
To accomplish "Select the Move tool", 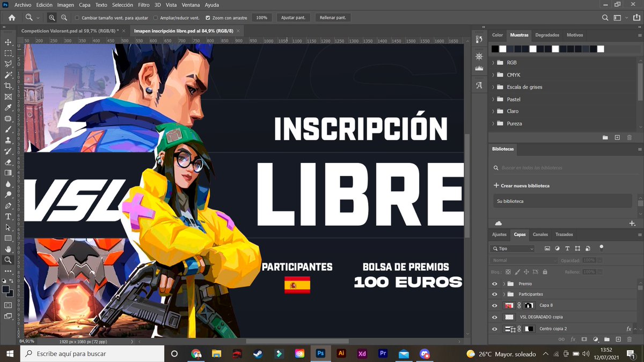I will tap(8, 42).
